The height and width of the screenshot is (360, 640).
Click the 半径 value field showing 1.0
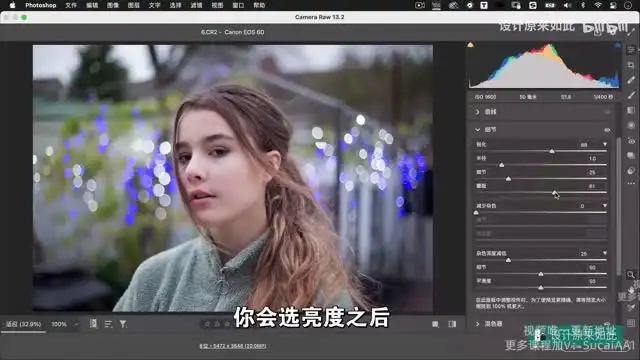click(x=592, y=158)
